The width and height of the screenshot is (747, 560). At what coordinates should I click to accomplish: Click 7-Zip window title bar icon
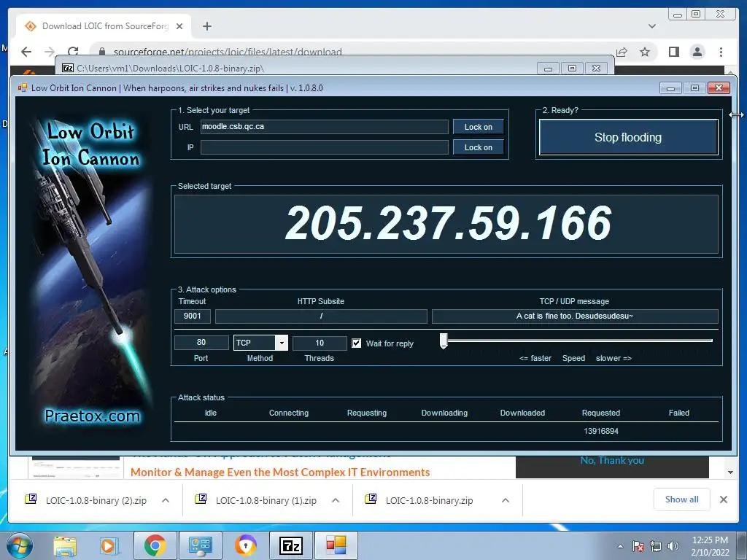(68, 68)
